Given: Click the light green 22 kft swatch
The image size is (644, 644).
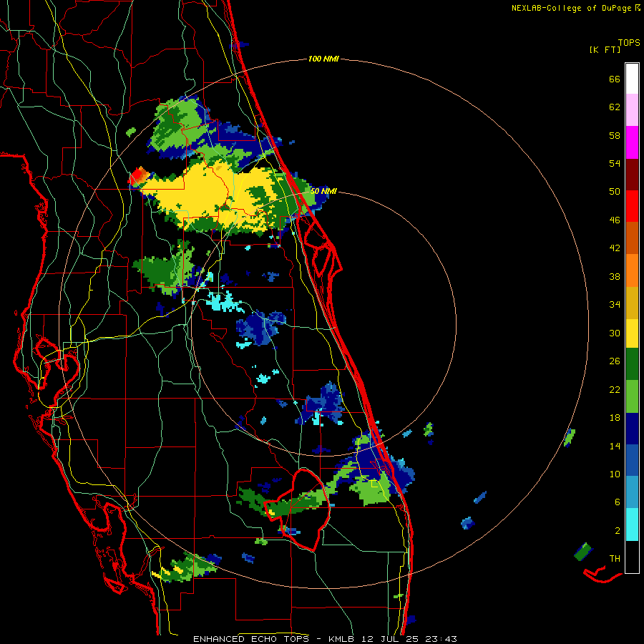Looking at the screenshot, I should (632, 396).
